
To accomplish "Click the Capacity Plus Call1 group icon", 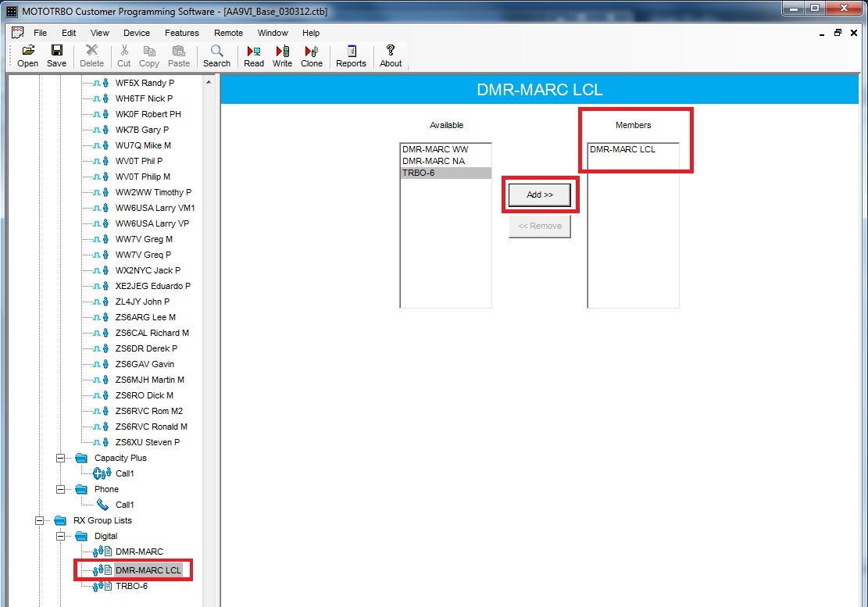I will point(102,473).
